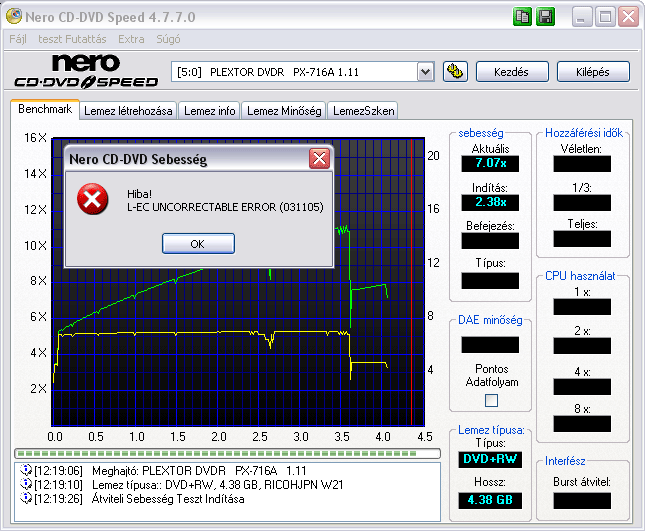This screenshot has height=531, width=645.
Task: Click the DVD+RW disc type value
Action: 490,459
